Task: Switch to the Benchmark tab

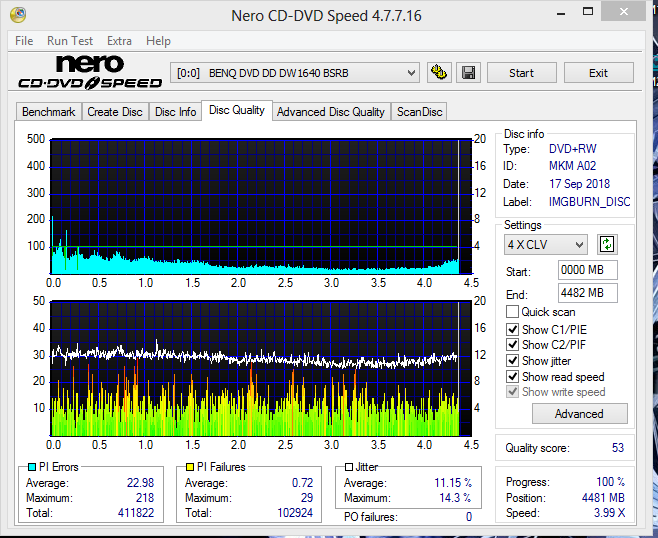Action: (x=49, y=112)
